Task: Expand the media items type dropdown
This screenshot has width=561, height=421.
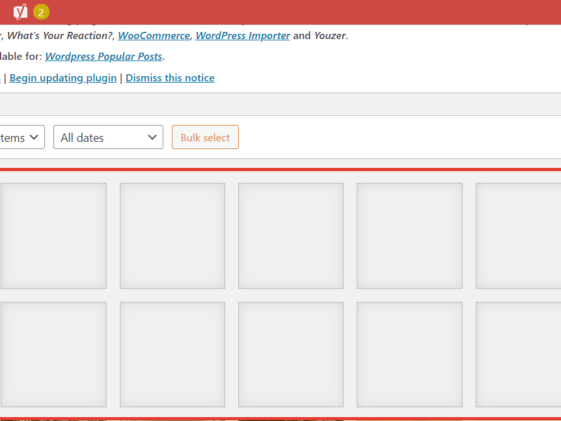Action: click(x=21, y=137)
